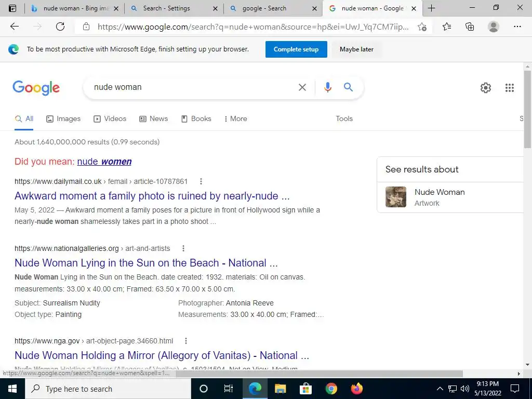
Task: Open the browser profile avatar
Action: coord(494,26)
